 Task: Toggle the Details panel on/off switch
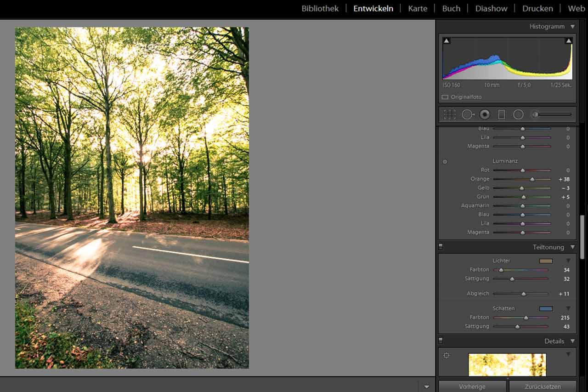(x=441, y=341)
